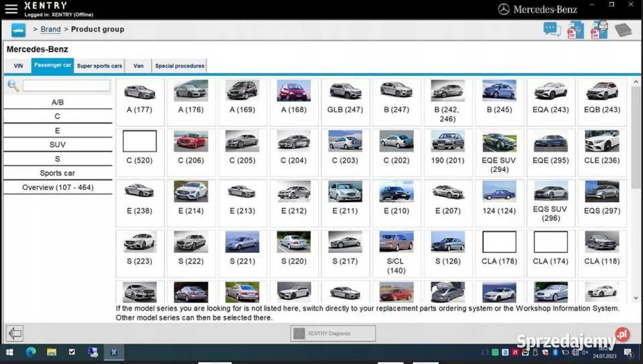
Task: Select E (238) model
Action: pyautogui.click(x=140, y=203)
